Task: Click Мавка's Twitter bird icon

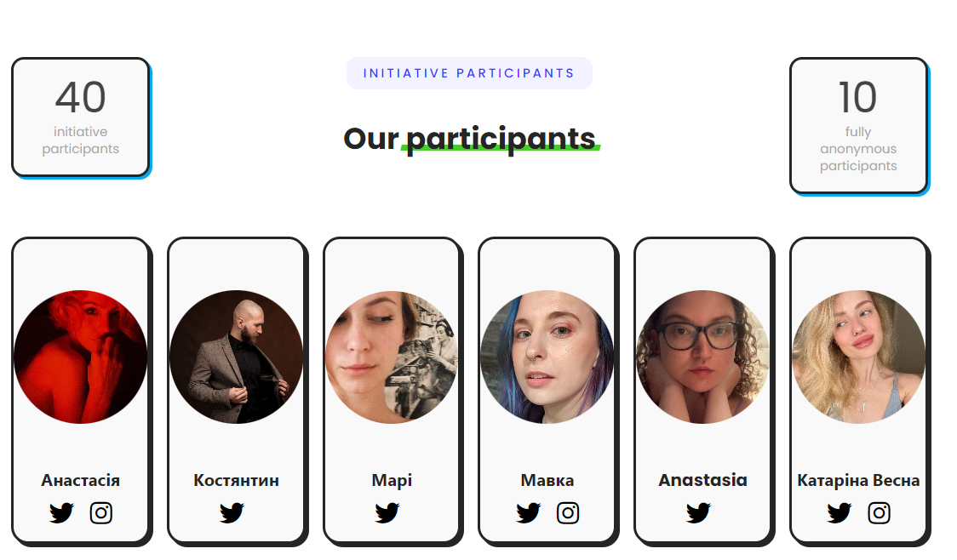Action: (529, 513)
